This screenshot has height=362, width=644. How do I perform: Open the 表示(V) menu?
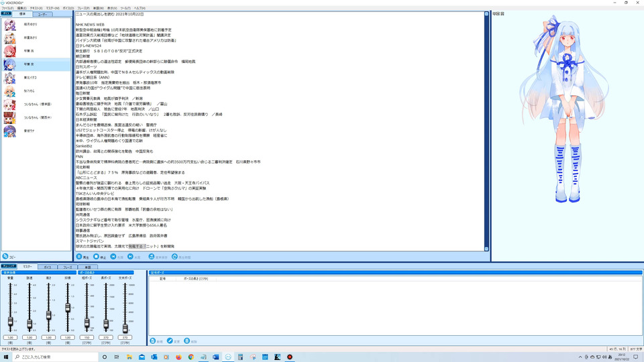pyautogui.click(x=112, y=8)
